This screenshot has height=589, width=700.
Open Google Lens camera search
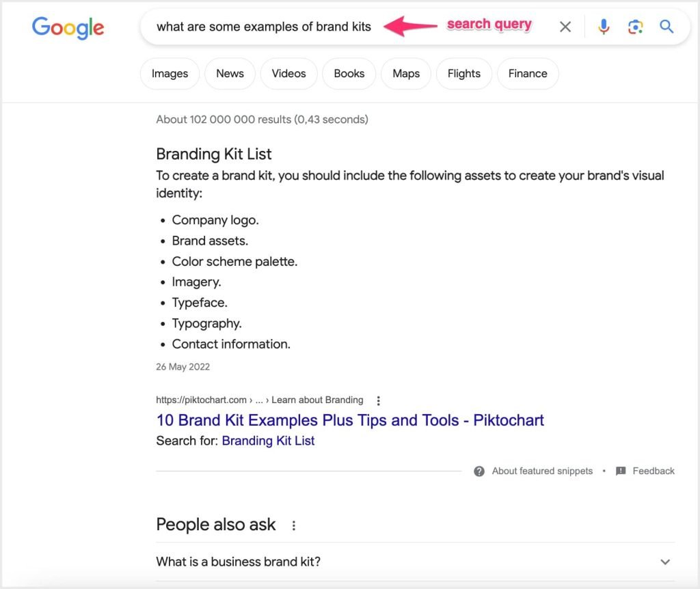(635, 26)
